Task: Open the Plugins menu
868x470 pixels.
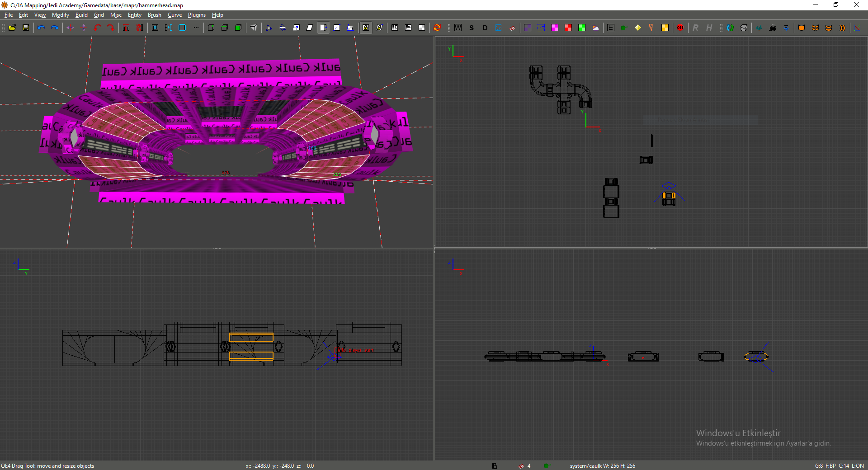Action: (x=197, y=15)
